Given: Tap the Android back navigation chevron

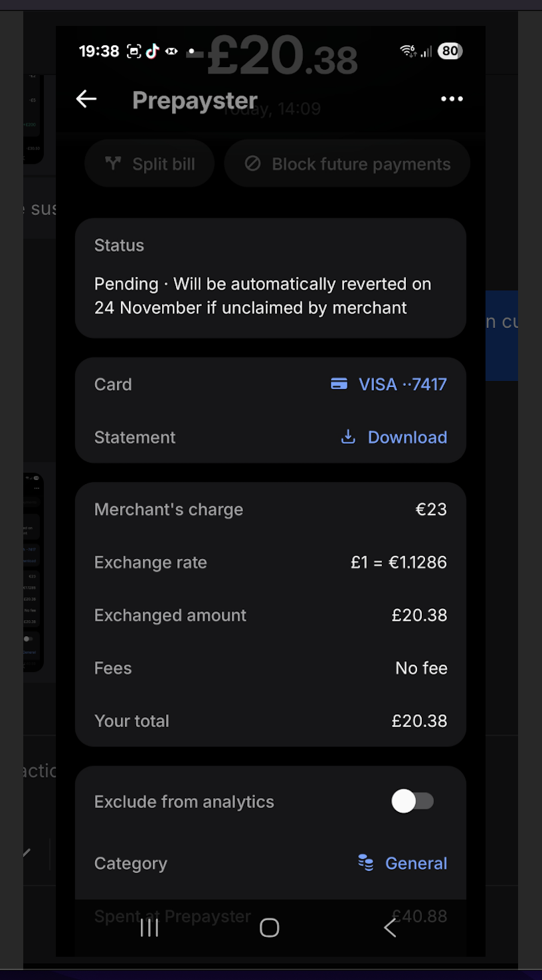Looking at the screenshot, I should pos(391,928).
